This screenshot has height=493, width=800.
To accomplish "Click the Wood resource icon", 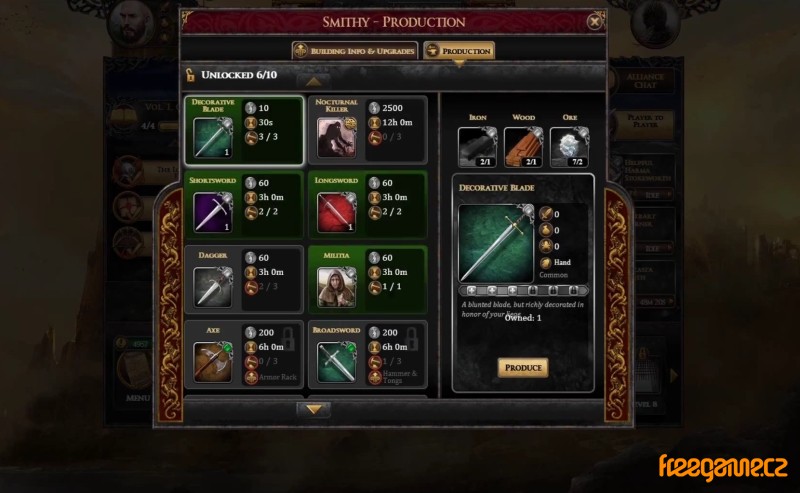I will click(x=523, y=147).
